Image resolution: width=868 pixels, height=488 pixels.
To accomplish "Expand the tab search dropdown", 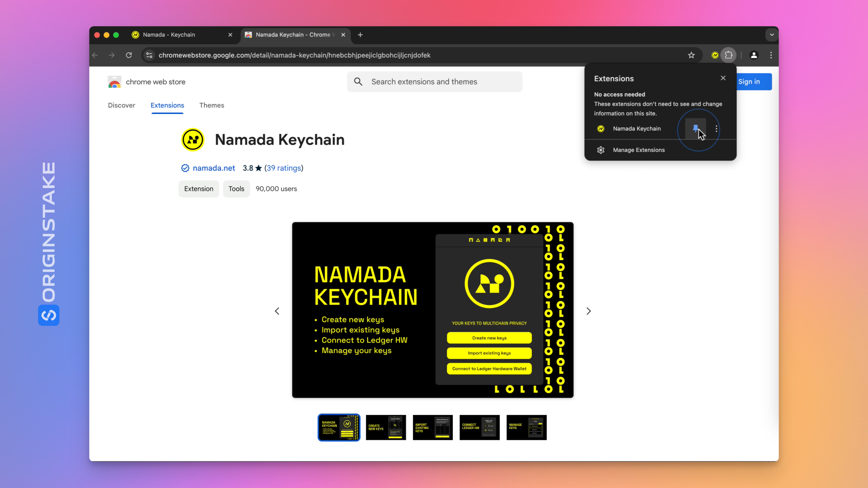I will pos(772,35).
